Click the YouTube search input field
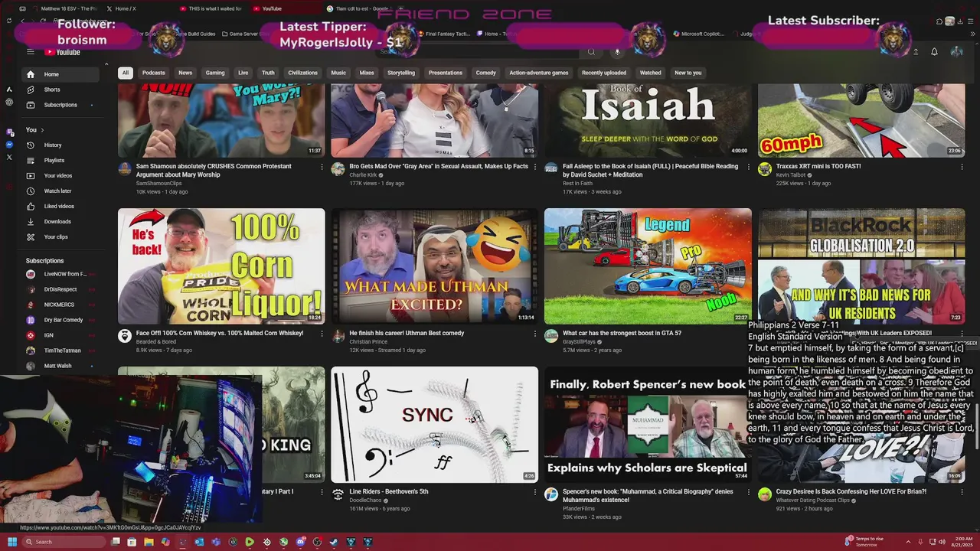The width and height of the screenshot is (980, 551). pos(479,52)
